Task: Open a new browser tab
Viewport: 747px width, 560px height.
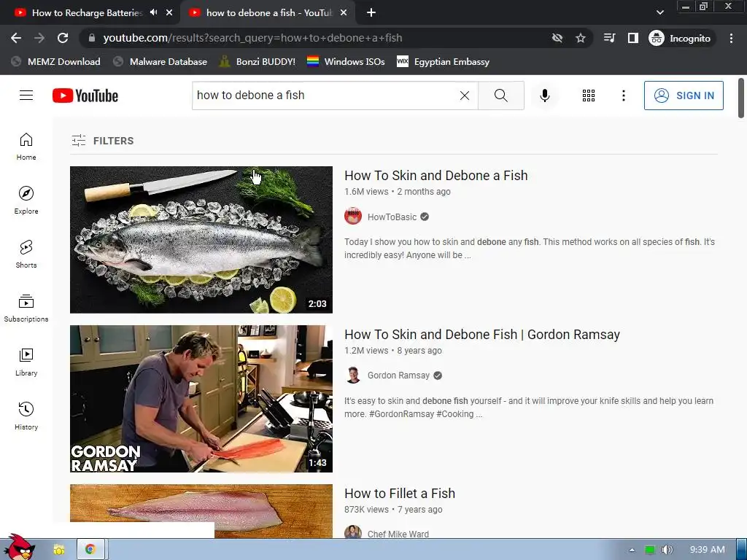Action: tap(371, 13)
